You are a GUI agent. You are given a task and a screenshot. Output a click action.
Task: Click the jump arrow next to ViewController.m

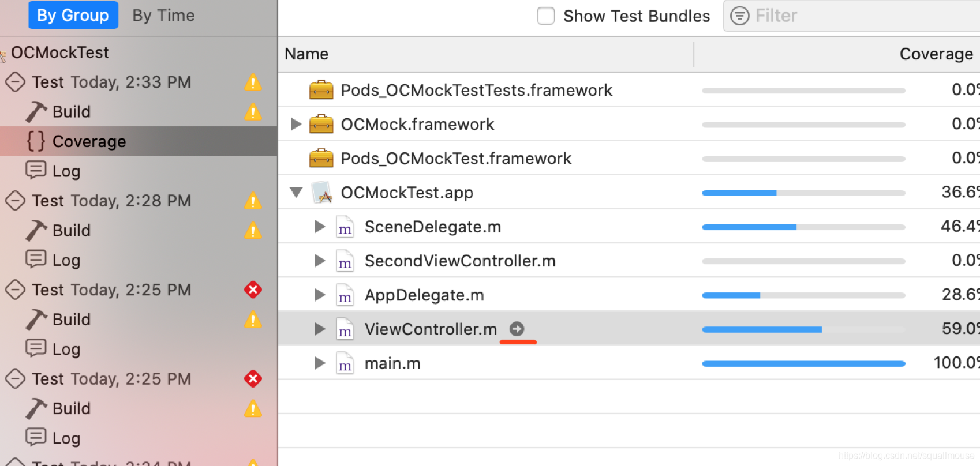point(517,329)
